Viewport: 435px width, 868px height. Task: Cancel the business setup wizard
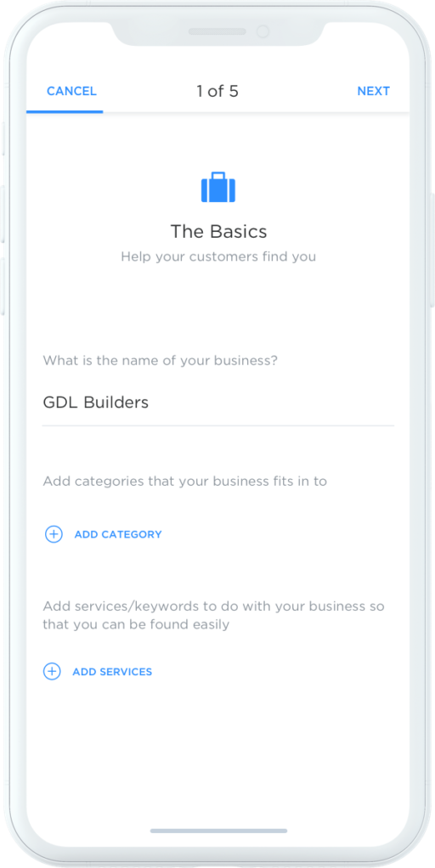pos(71,92)
